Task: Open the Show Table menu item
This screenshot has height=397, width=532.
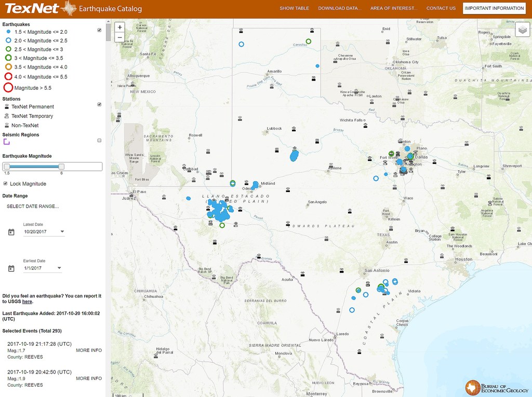Action: (x=294, y=8)
